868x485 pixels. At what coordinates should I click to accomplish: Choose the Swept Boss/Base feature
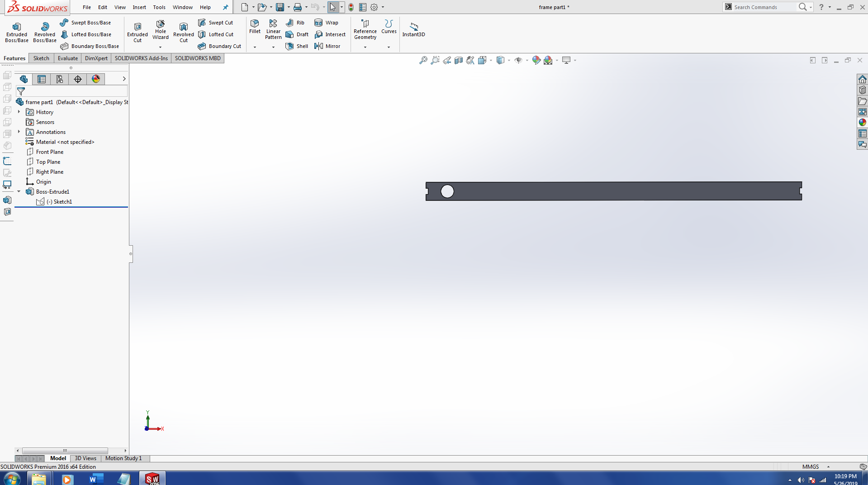coord(85,23)
